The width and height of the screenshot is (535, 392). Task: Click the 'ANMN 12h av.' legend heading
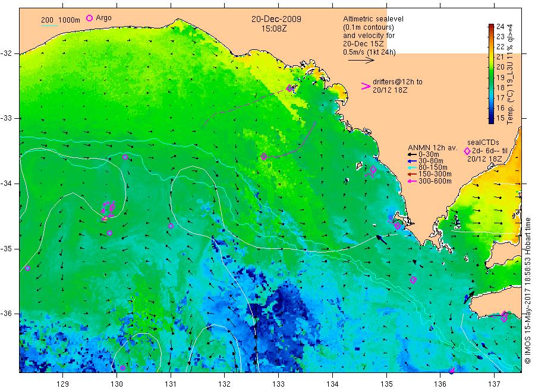432,148
